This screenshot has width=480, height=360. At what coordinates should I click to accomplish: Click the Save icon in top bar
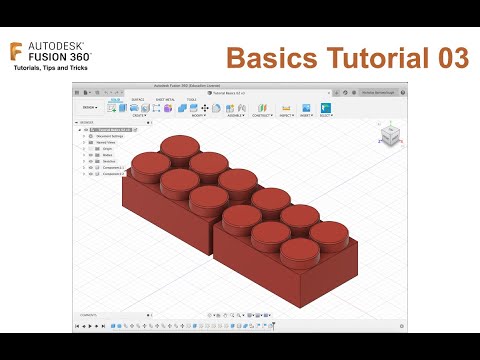click(x=97, y=93)
